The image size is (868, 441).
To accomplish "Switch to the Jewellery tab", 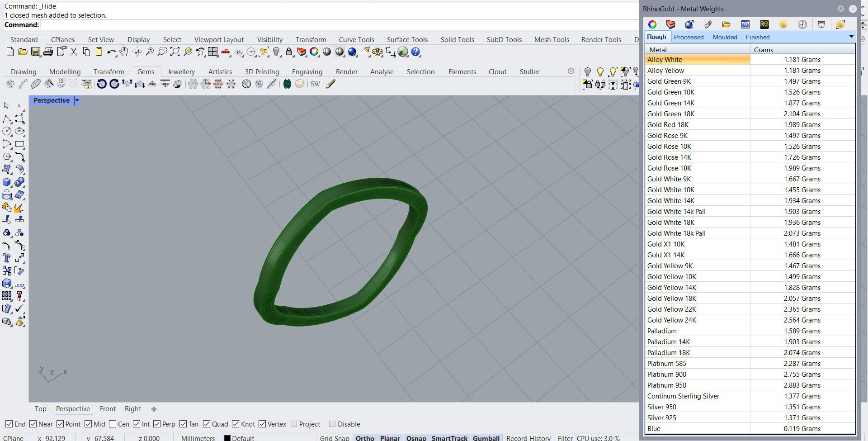I will click(x=181, y=71).
